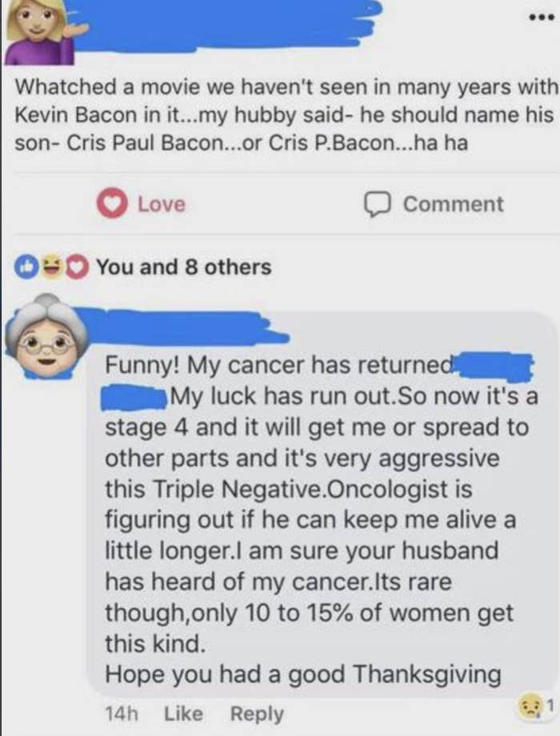The image size is (560, 736).
Task: Click the blonde woman profile avatar
Action: click(x=36, y=30)
